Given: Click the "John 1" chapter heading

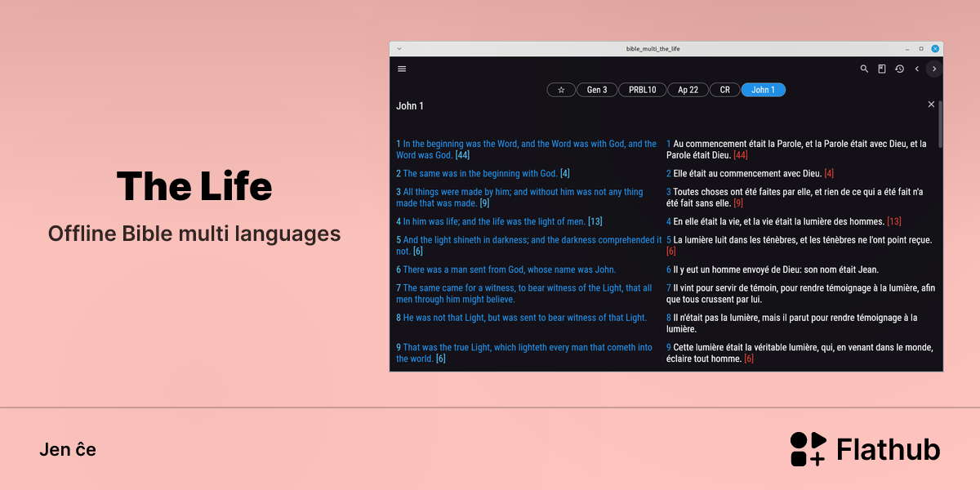Looking at the screenshot, I should 410,106.
